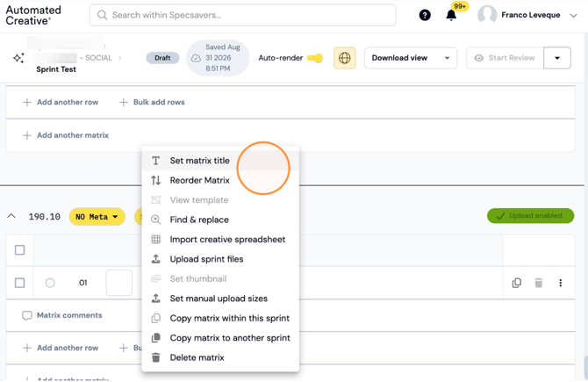The image size is (588, 382).
Task: Delete row 01 using the trash icon
Action: coord(539,283)
